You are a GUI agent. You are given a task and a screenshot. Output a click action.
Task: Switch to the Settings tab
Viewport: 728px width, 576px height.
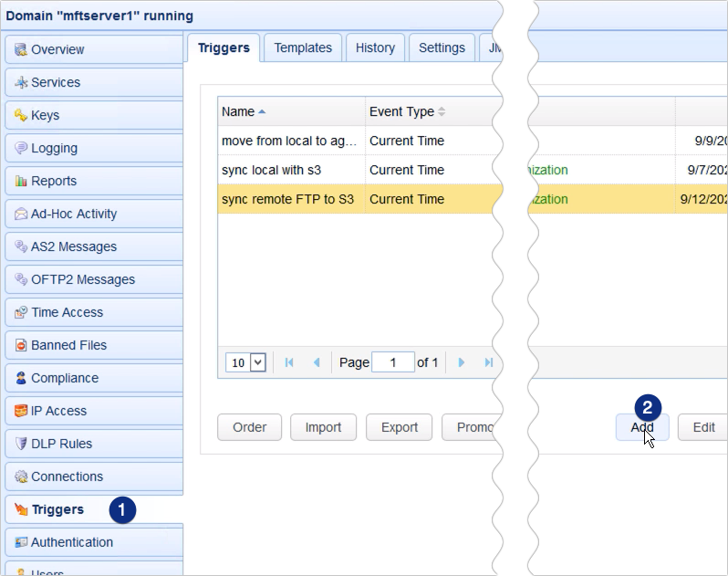coord(442,47)
